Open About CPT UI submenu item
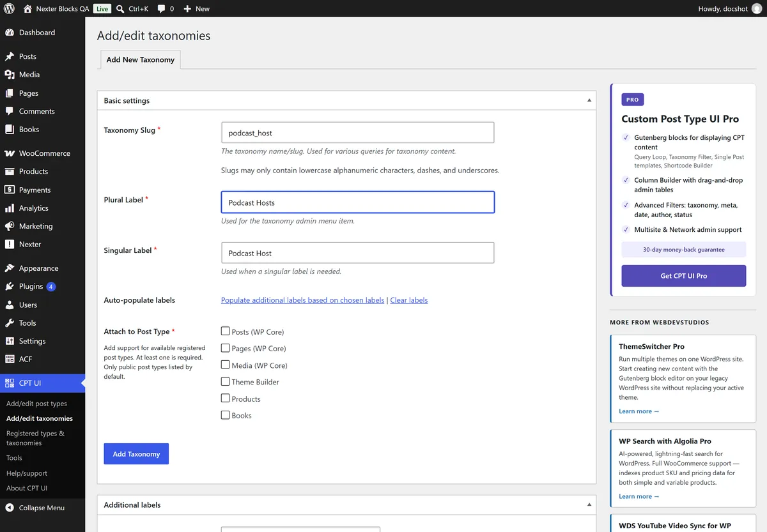 [x=27, y=488]
